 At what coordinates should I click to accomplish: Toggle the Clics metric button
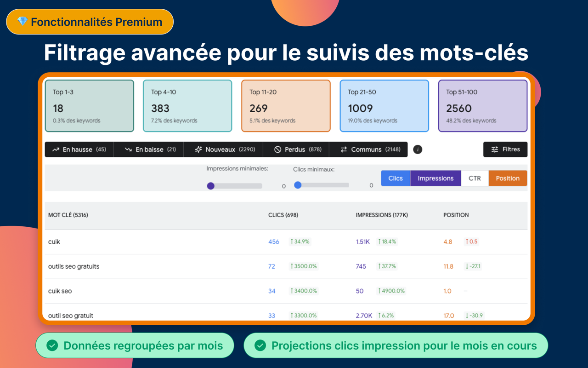pyautogui.click(x=396, y=178)
